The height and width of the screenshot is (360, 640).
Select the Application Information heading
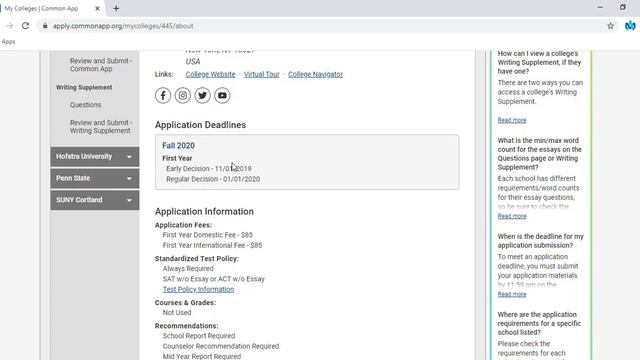coord(204,211)
